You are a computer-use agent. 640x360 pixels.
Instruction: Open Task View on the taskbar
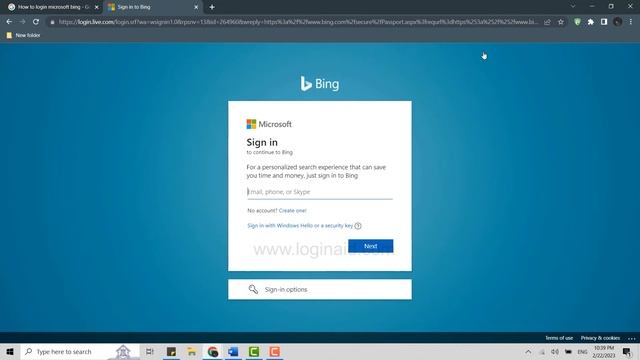coord(150,352)
